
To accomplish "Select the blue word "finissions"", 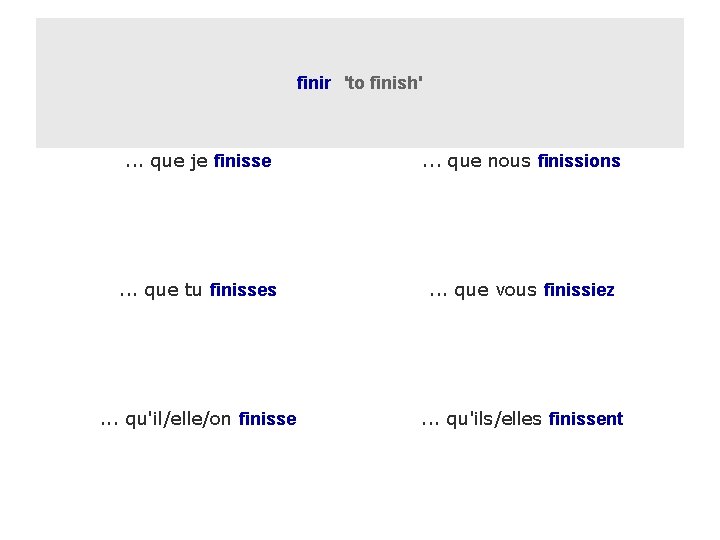I will pyautogui.click(x=579, y=161).
